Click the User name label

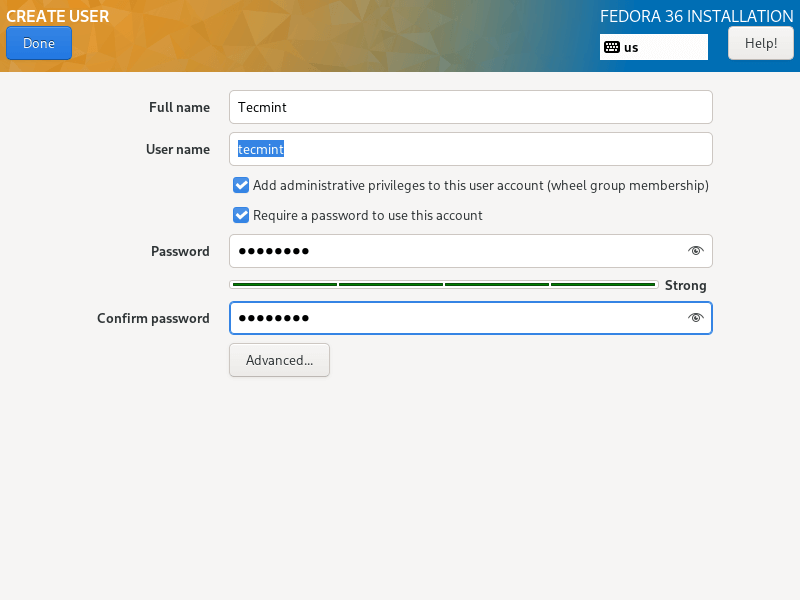(178, 149)
